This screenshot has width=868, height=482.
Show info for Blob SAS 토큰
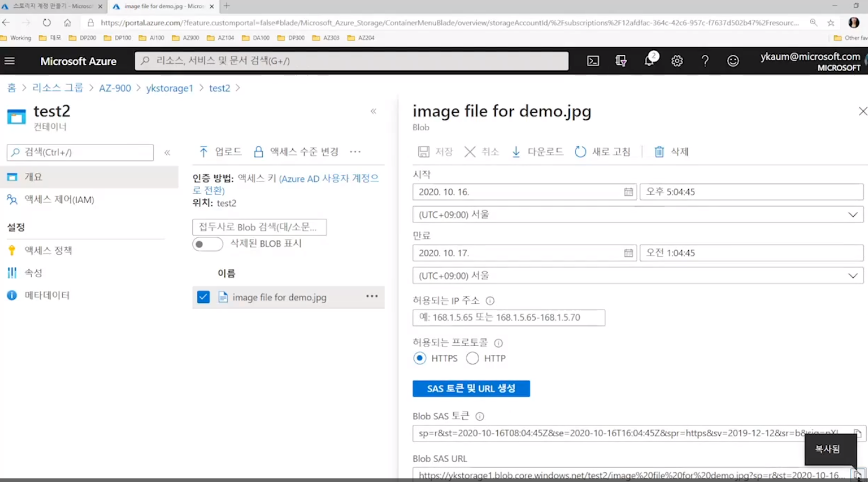tap(480, 416)
